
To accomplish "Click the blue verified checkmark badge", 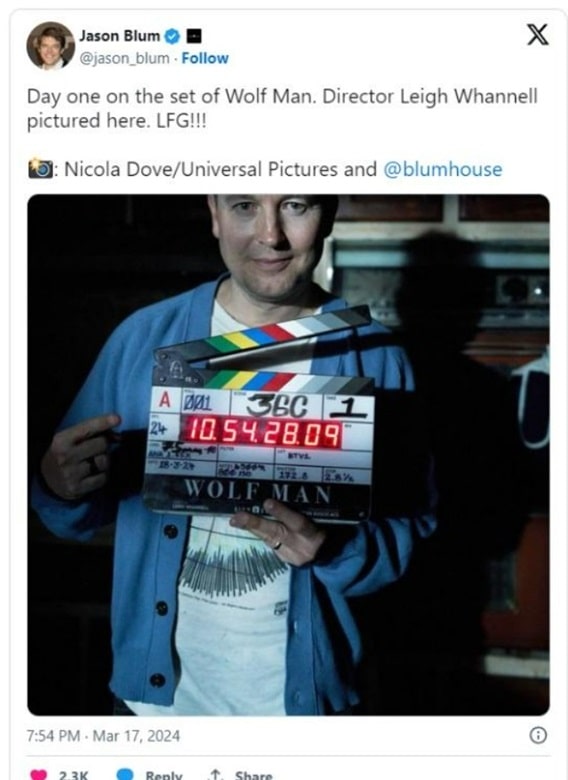I will coord(172,36).
